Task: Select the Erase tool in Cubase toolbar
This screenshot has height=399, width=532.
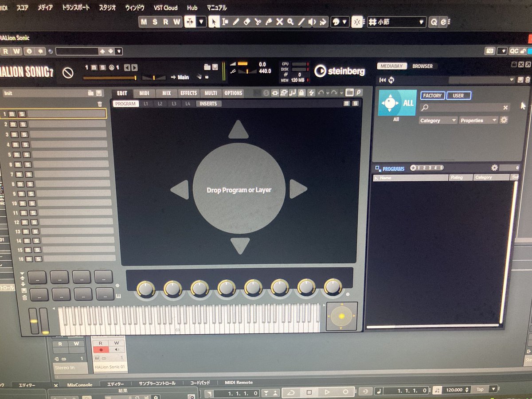Action: tap(247, 22)
